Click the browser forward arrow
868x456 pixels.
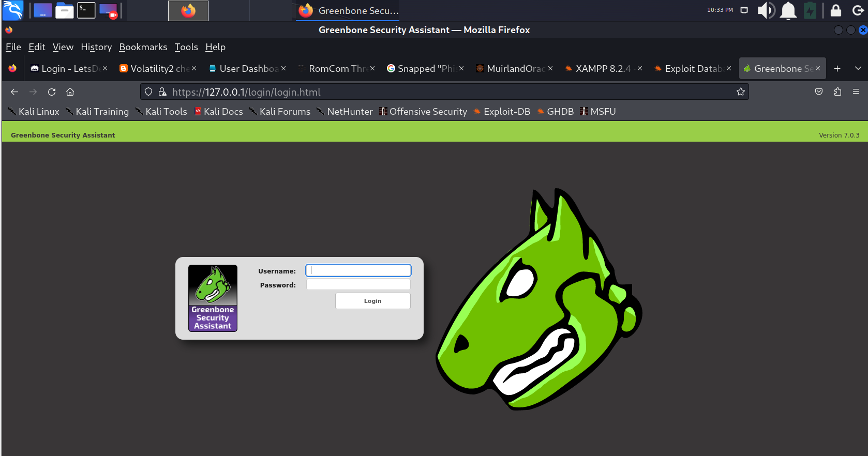click(33, 92)
